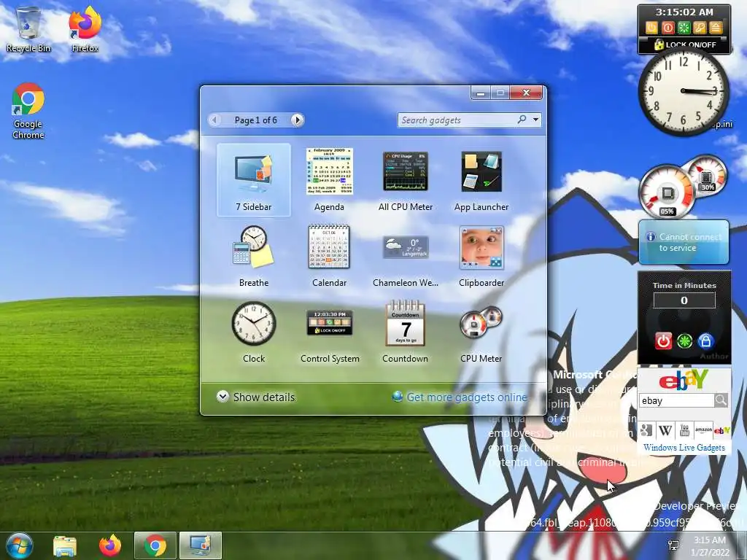Image resolution: width=747 pixels, height=560 pixels.
Task: Select the Clipboarder gadget
Action: coord(481,256)
